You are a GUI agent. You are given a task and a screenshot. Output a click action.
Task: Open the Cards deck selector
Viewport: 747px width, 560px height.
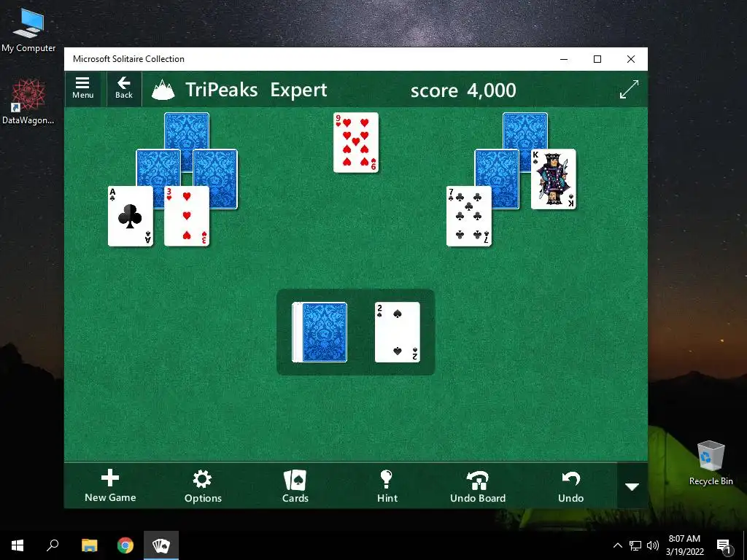click(295, 486)
